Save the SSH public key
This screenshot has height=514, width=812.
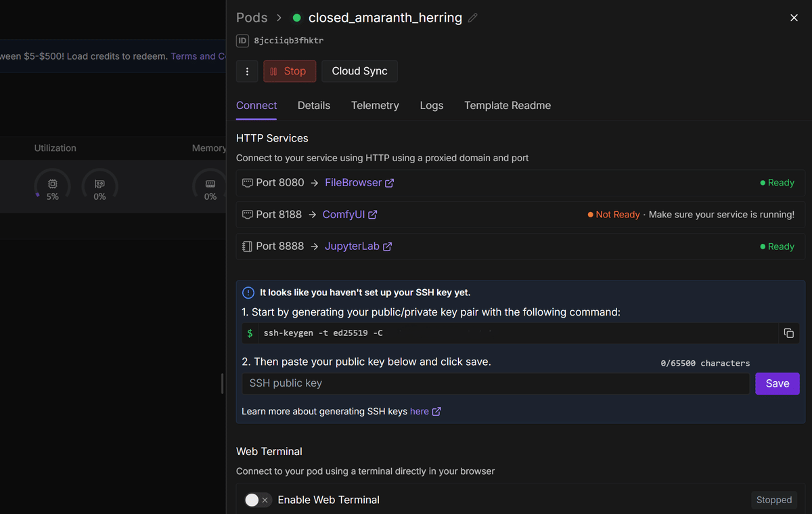(x=777, y=383)
